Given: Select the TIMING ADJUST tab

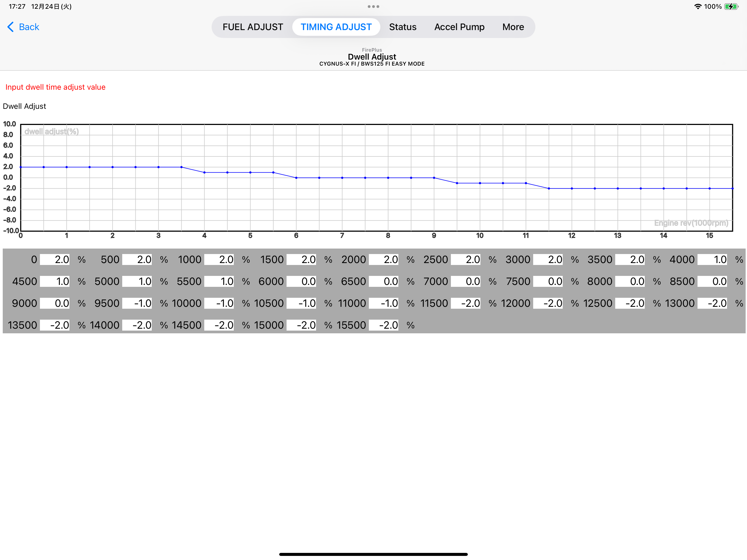Looking at the screenshot, I should (336, 27).
